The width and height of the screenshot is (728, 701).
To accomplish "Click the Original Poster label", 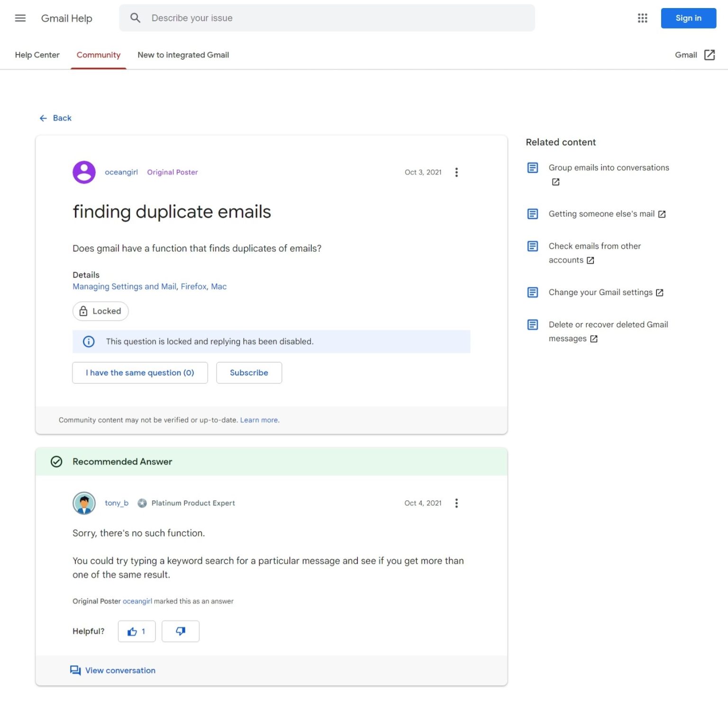I will (173, 172).
